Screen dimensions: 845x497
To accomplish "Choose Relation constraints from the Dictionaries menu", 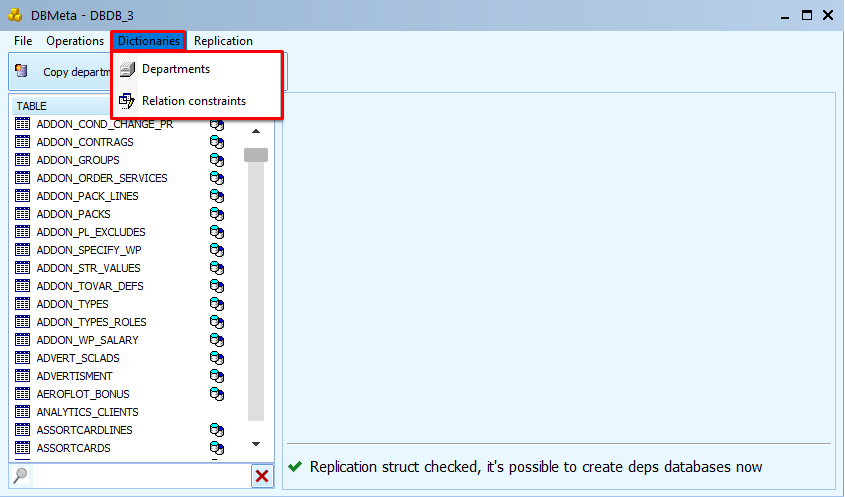I will [x=194, y=101].
